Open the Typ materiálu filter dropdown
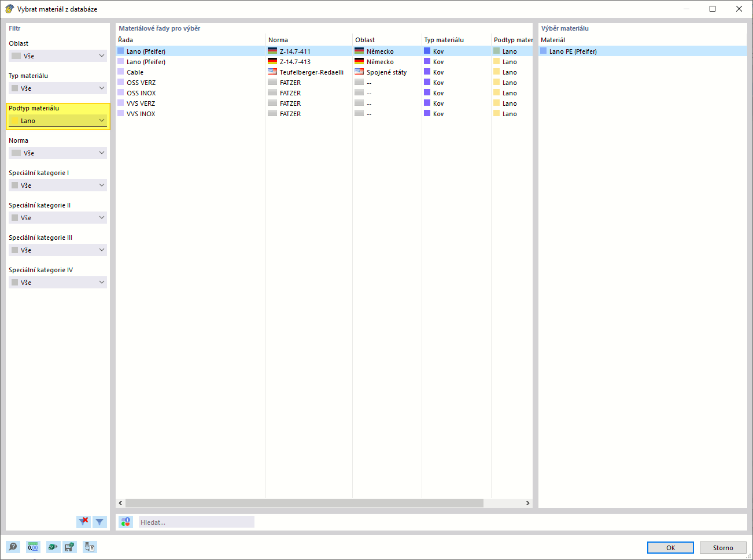 (58, 88)
